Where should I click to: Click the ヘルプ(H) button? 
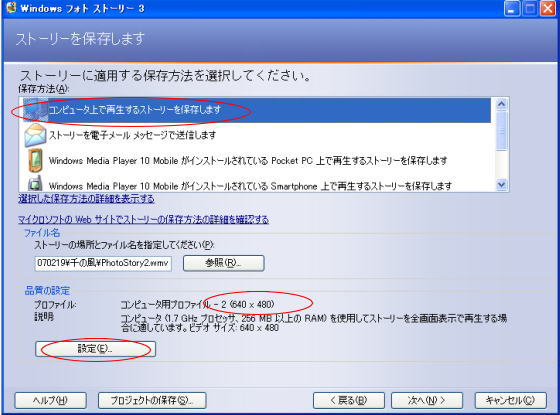[50, 400]
